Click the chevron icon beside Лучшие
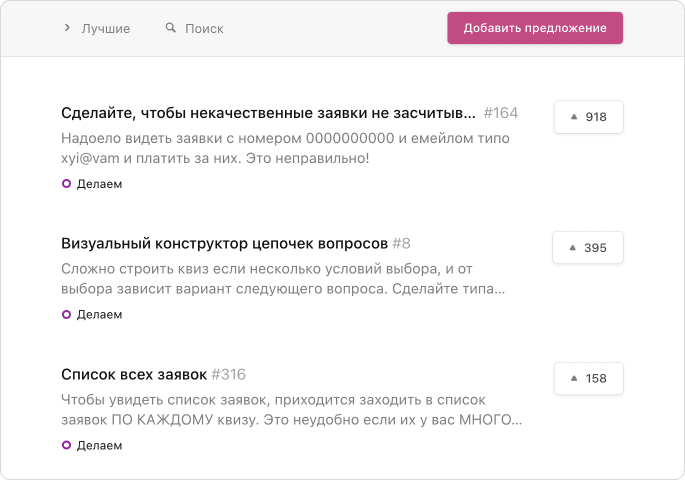This screenshot has width=685, height=480. coord(68,29)
